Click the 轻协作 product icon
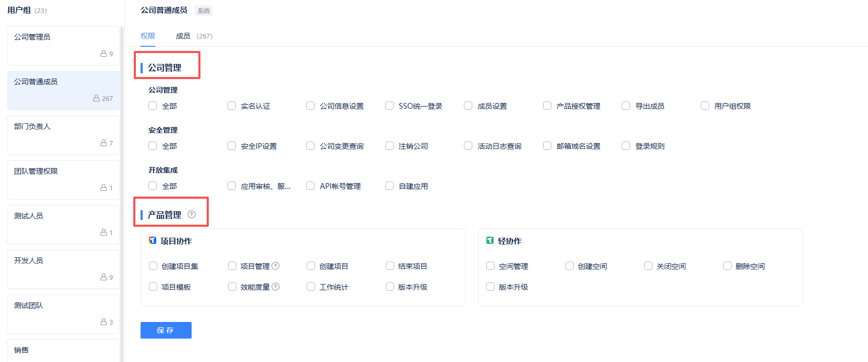868x362 pixels. click(x=490, y=240)
